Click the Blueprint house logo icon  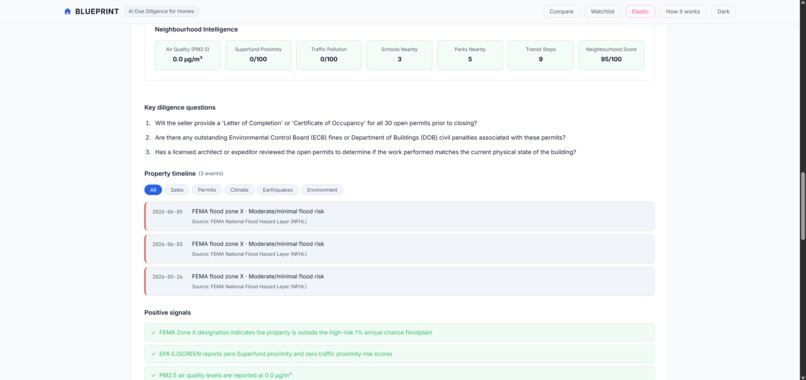tap(67, 11)
